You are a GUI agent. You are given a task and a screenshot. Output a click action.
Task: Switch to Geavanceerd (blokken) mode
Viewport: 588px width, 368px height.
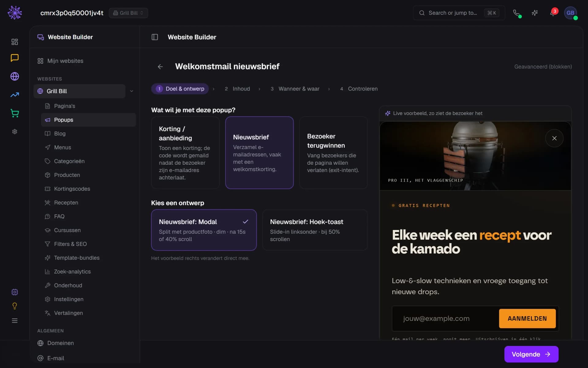[x=543, y=67]
